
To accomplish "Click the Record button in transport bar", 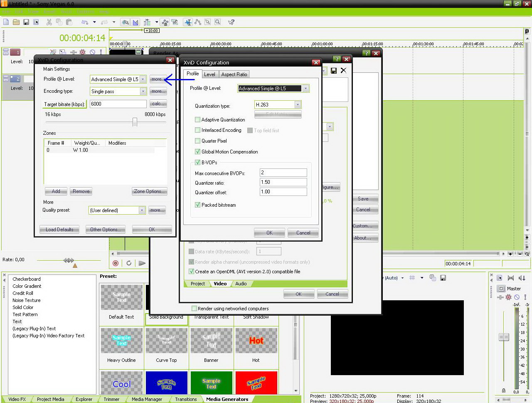I will pos(116,263).
